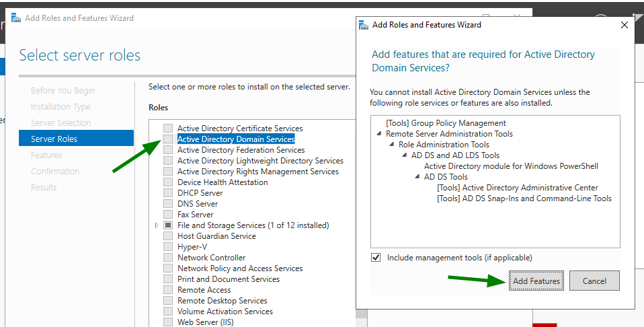Close the Add features dialog window
This screenshot has width=644, height=327.
tap(625, 25)
